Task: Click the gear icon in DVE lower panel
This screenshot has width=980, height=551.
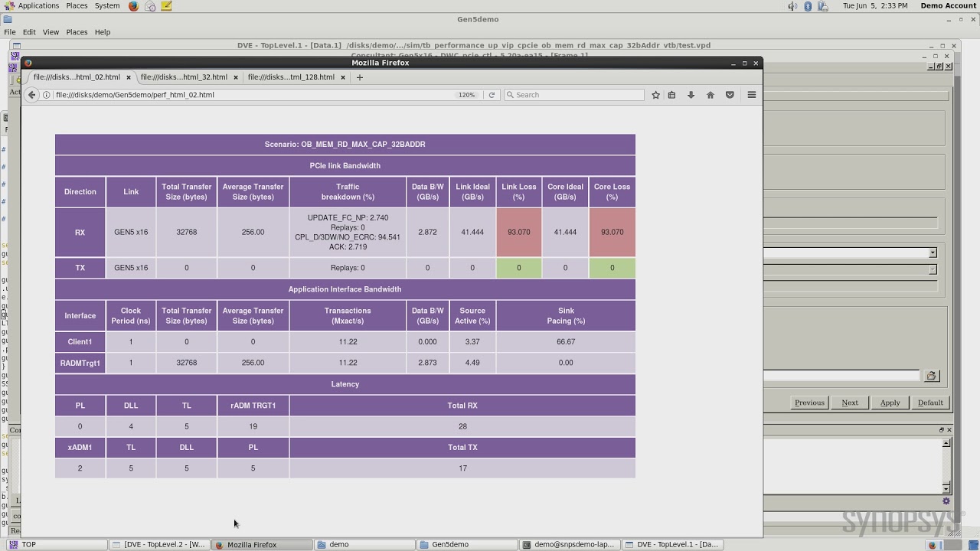Action: click(946, 501)
